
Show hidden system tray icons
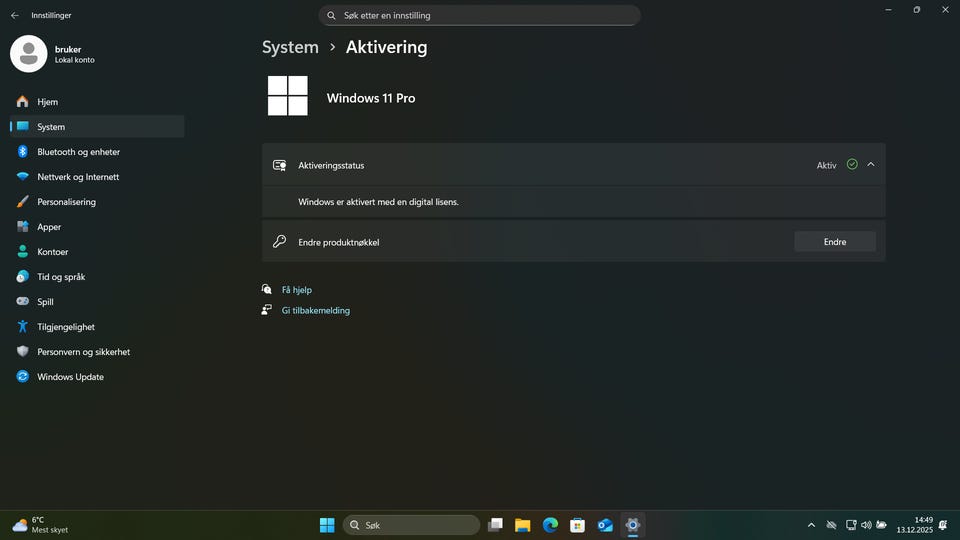[x=811, y=525]
